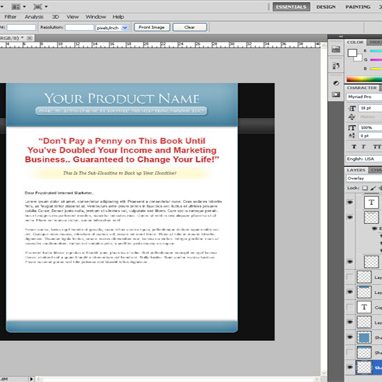Show the hidden shape layer above selected layer

[x=350, y=352]
